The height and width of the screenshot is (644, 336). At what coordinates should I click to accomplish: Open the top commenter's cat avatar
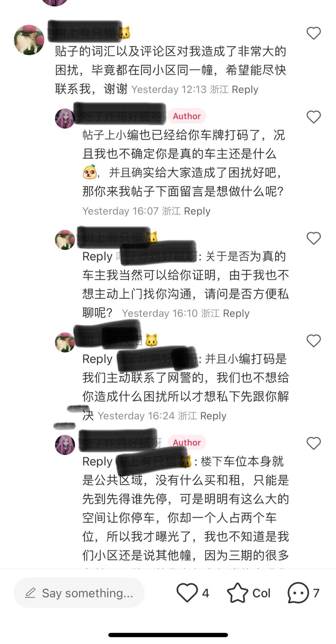click(29, 40)
